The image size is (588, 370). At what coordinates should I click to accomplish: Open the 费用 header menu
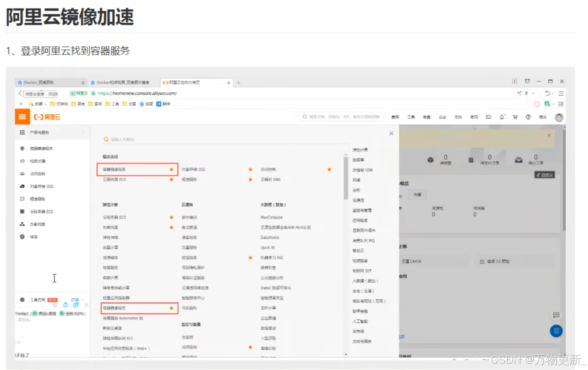click(x=395, y=117)
